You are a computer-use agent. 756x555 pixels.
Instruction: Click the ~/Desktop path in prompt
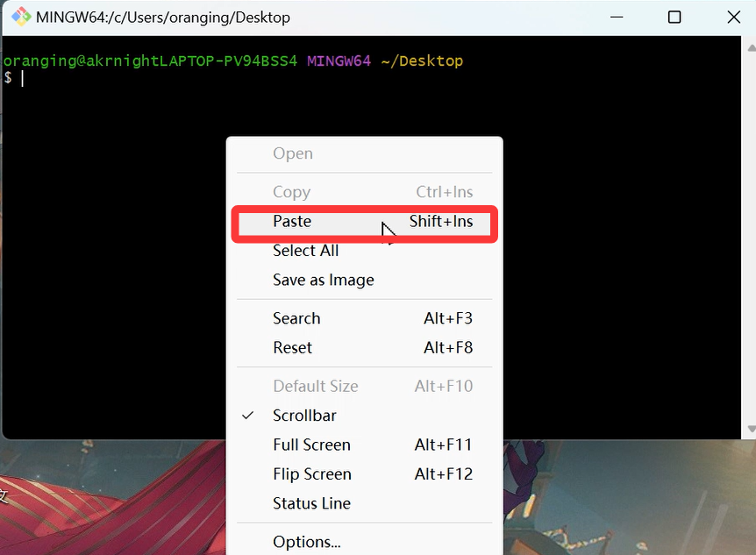point(422,61)
